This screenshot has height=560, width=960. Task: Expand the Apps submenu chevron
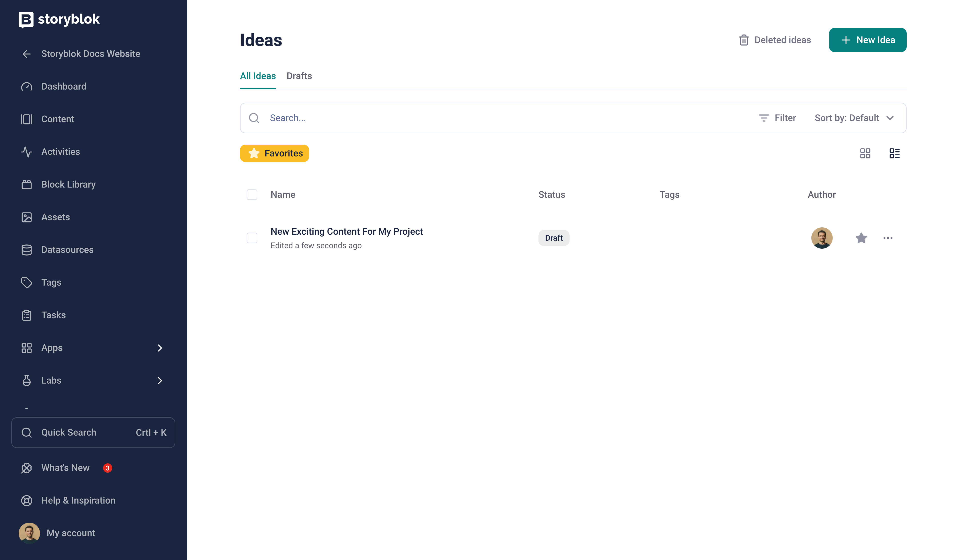[x=160, y=348]
